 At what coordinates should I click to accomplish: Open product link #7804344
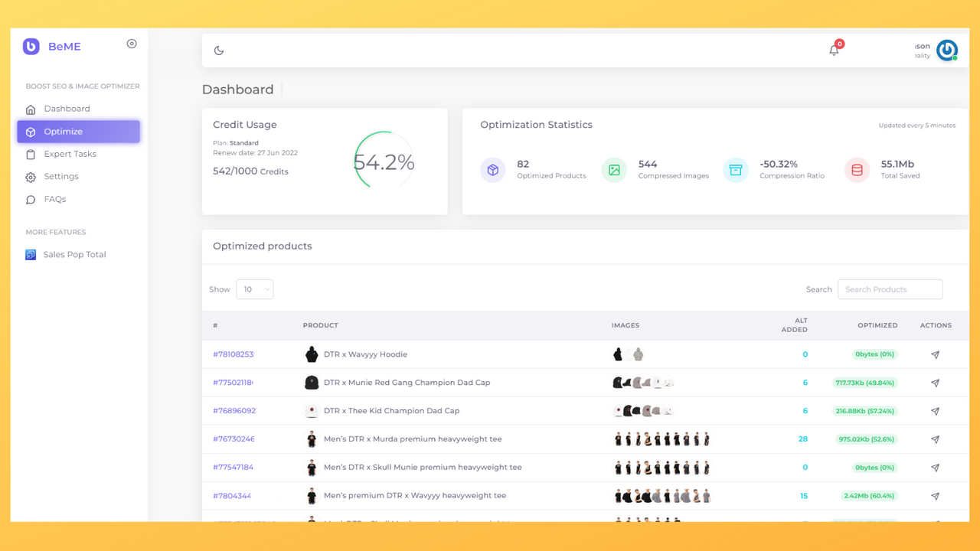232,496
